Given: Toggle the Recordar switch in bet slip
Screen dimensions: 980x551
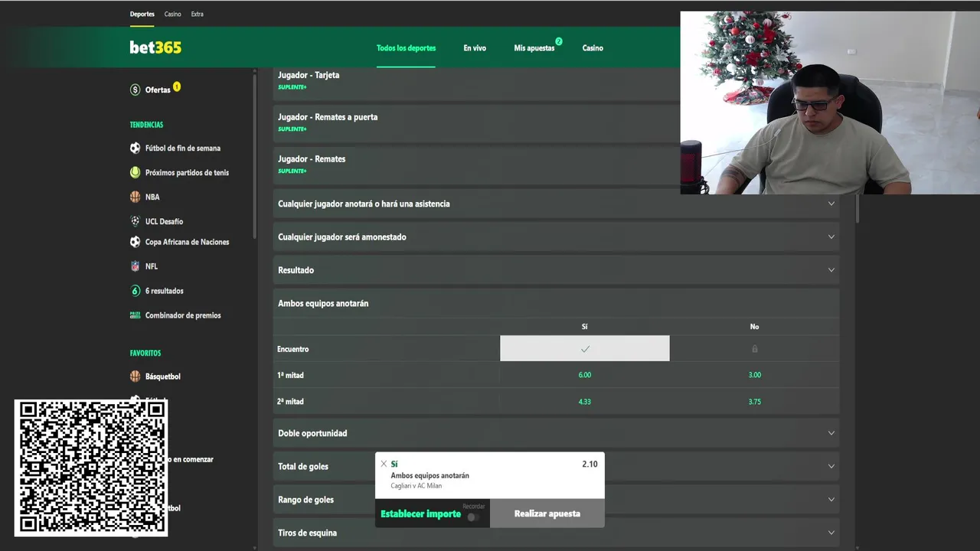Looking at the screenshot, I should coord(474,517).
